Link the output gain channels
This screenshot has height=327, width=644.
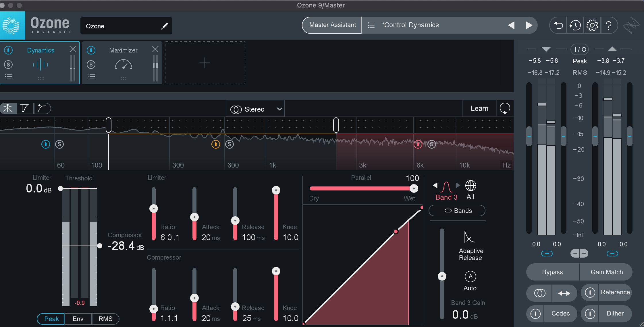tap(612, 254)
